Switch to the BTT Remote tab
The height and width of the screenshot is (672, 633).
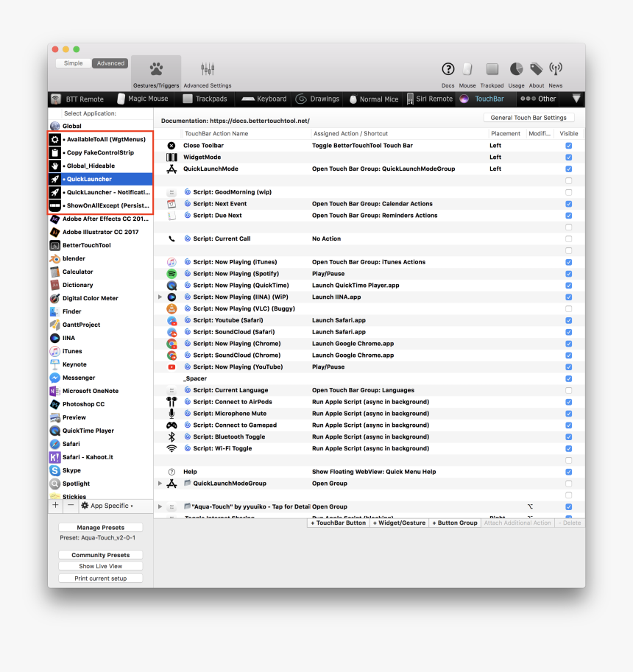77,99
